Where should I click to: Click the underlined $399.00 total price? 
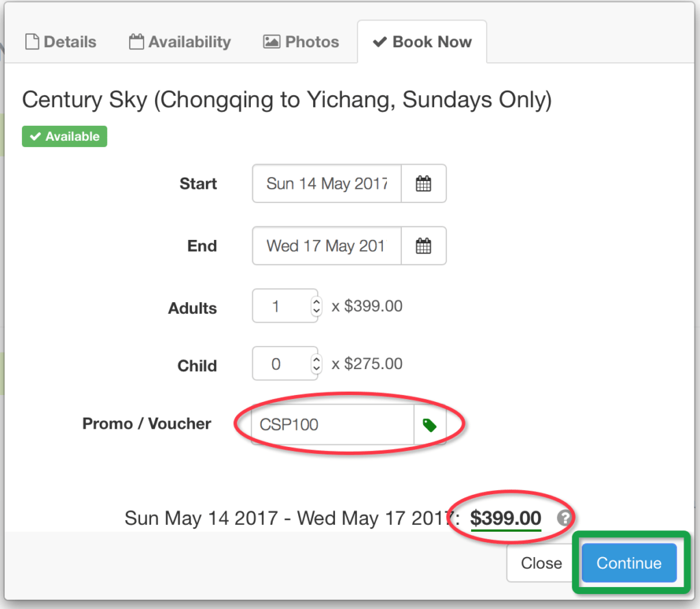[505, 518]
